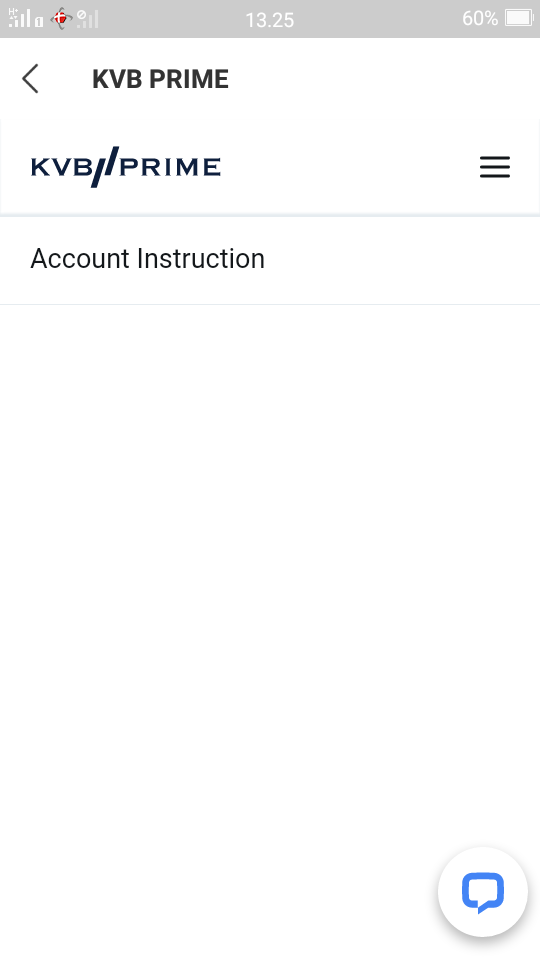Tap the 60% battery percentage text
540x960 pixels.
(480, 18)
